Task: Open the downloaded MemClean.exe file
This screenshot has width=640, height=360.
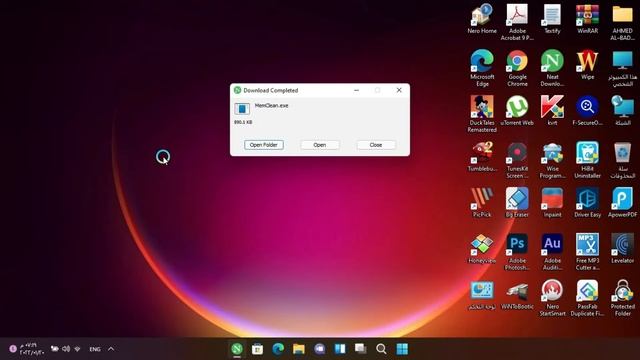Action: pyautogui.click(x=320, y=145)
